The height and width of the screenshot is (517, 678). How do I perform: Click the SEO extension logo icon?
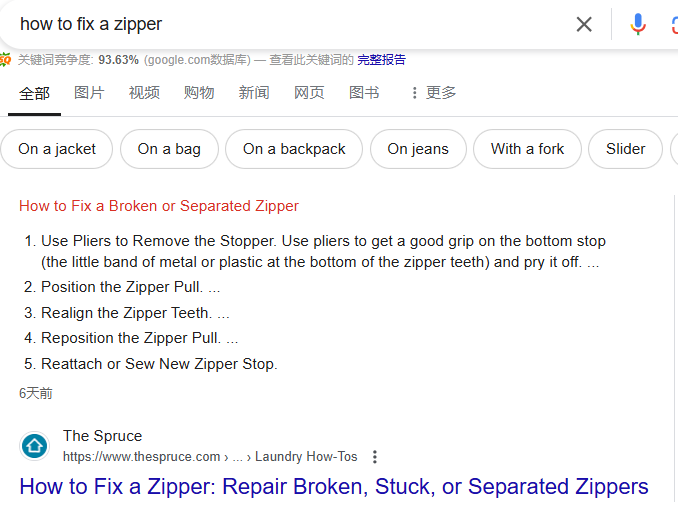click(5, 59)
